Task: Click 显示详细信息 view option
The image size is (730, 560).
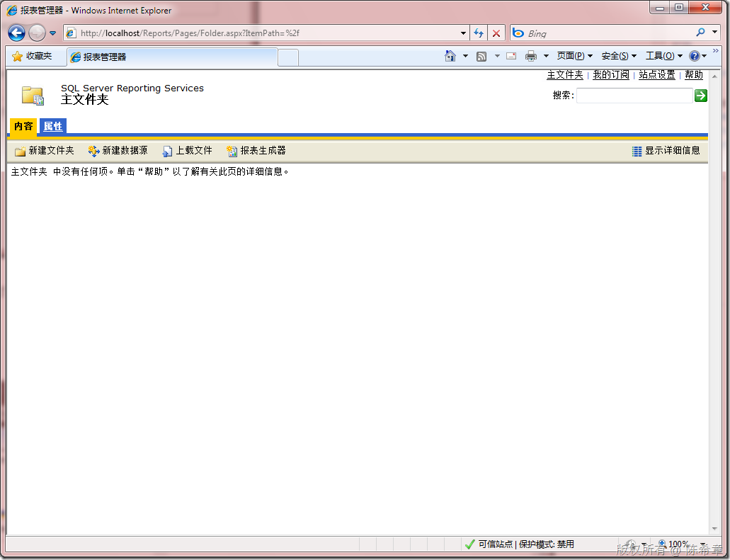Action: tap(666, 151)
